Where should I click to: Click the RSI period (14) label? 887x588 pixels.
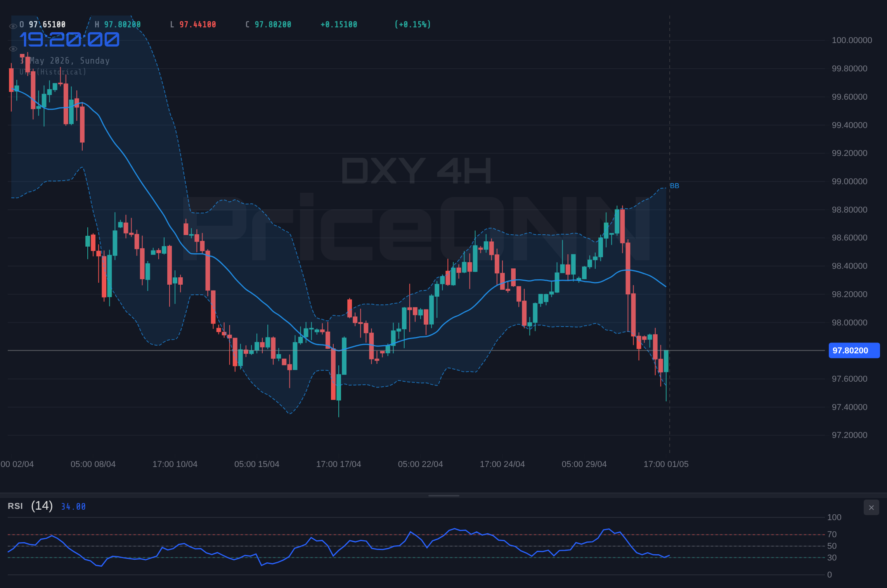click(x=42, y=506)
